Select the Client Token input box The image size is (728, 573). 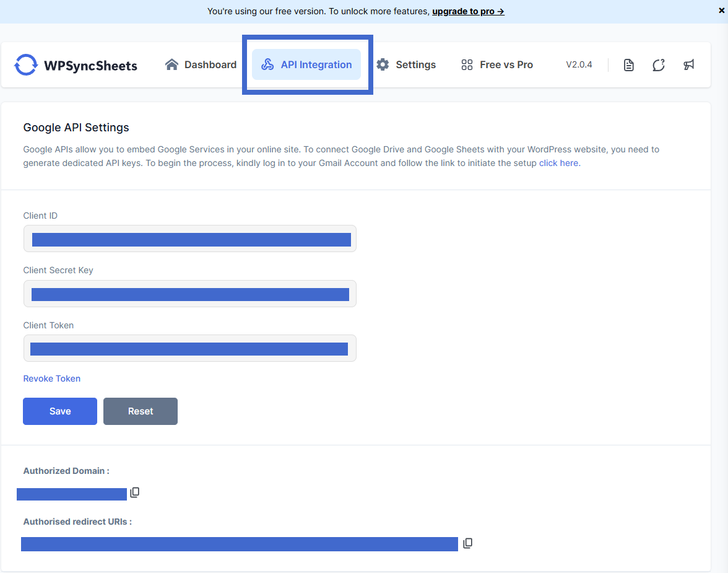pyautogui.click(x=189, y=349)
